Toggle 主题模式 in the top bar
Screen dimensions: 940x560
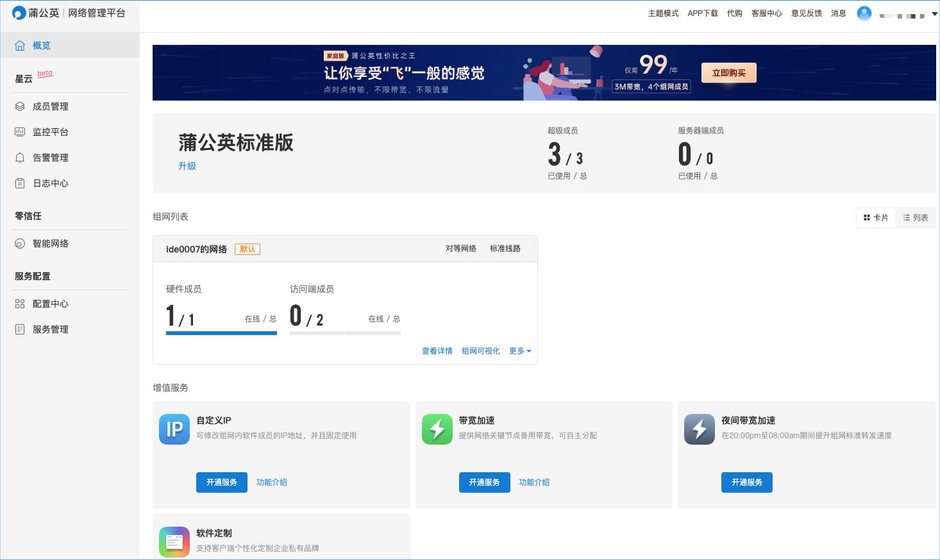663,13
